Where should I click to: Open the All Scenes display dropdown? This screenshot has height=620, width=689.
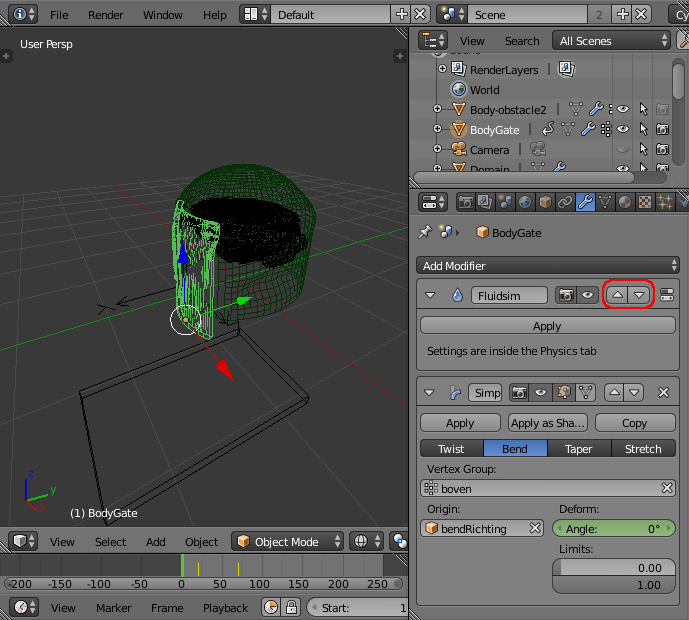coord(611,41)
